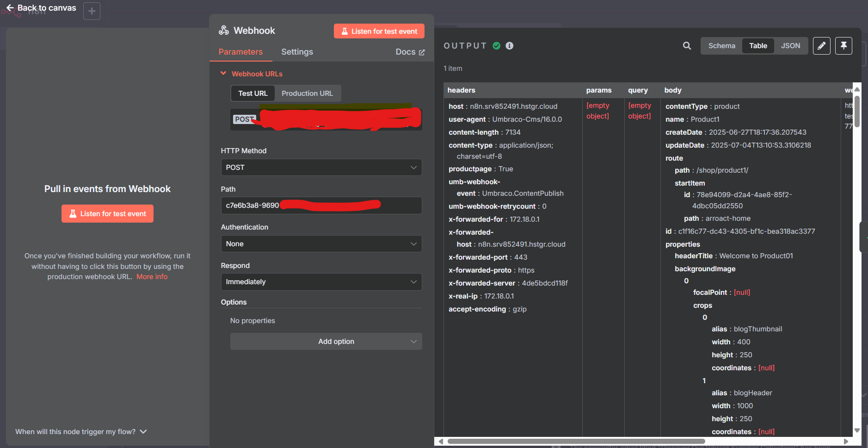Viewport: 868px width, 448px height.
Task: Switch output view to JSON
Action: coord(791,46)
